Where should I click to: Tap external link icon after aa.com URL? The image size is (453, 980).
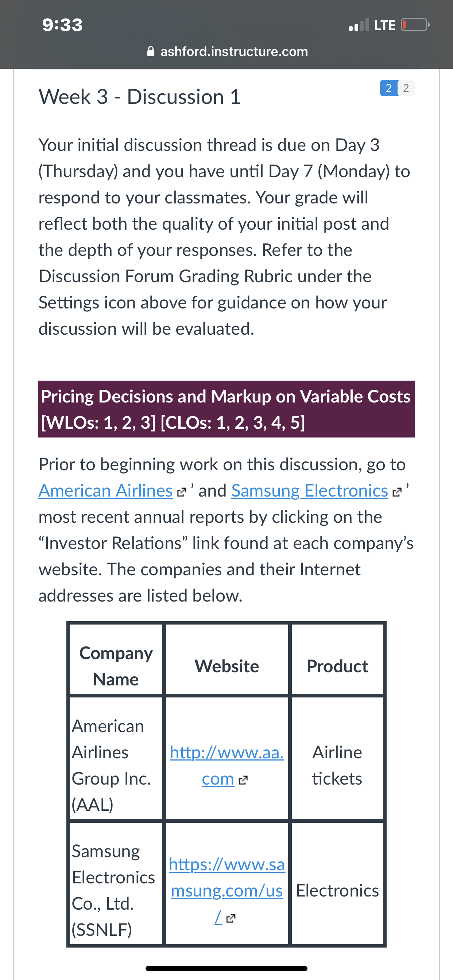point(243,781)
